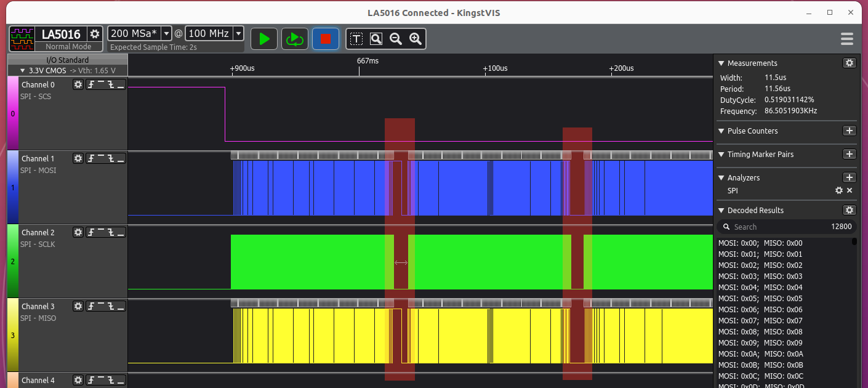
Task: Open the 200 MSa sample depth dropdown
Action: pos(166,33)
